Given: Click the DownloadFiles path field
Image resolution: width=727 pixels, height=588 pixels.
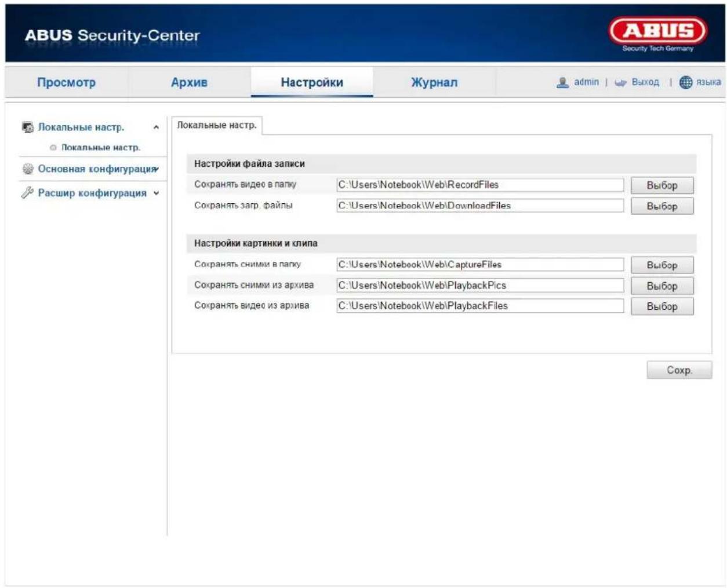Looking at the screenshot, I should (x=480, y=206).
